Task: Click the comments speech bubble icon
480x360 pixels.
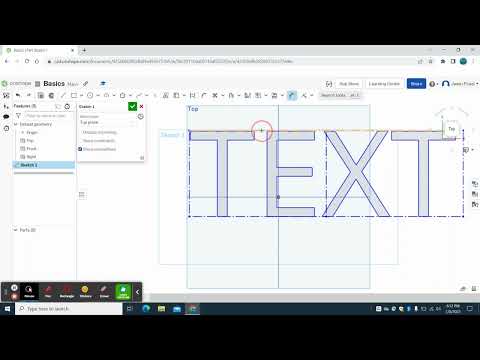Action: click(6, 117)
